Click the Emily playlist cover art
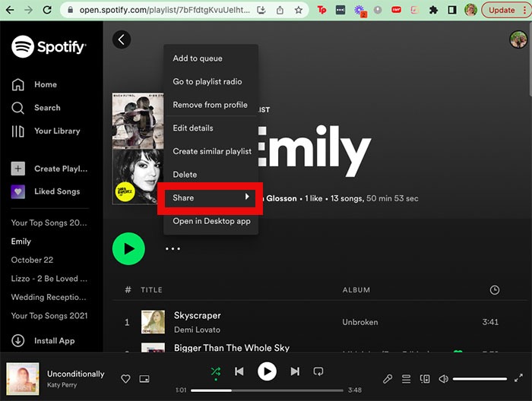Screen dimensions: 532x401 [138, 149]
